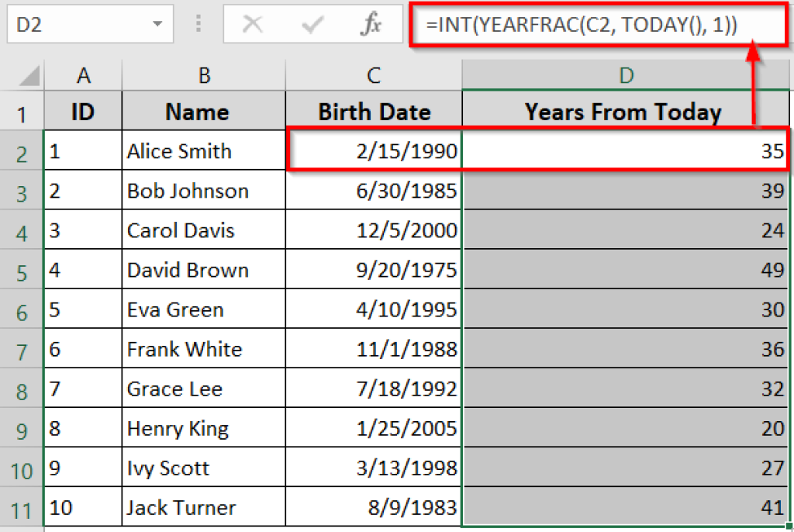The height and width of the screenshot is (532, 794).
Task: Select the cell containing Alice Smith
Action: coord(203,151)
